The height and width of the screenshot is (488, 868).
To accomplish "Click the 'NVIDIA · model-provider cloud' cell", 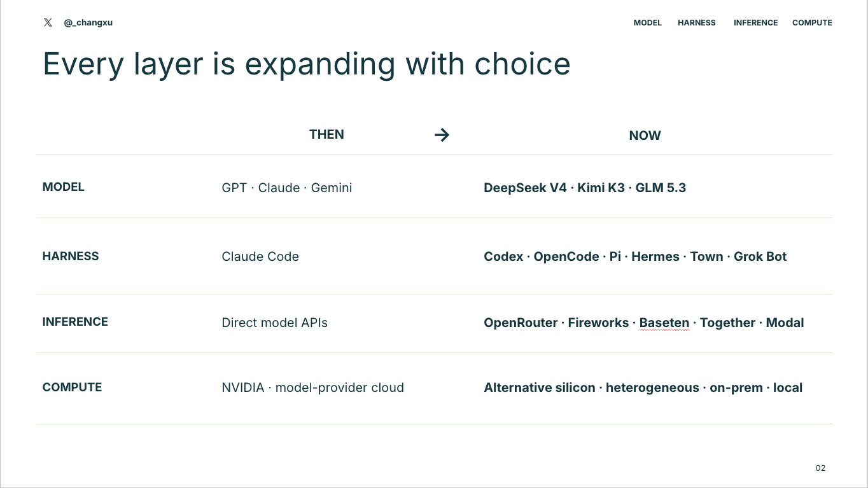I will pos(312,387).
